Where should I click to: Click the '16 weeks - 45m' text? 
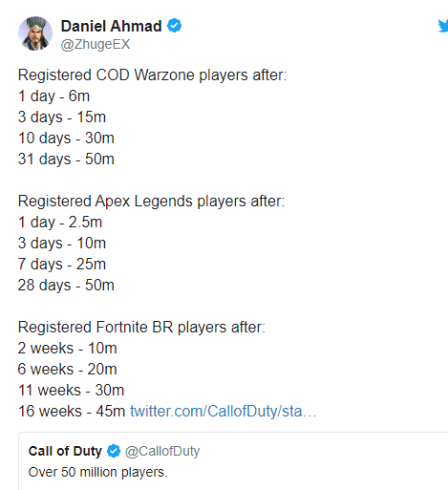coord(72,411)
